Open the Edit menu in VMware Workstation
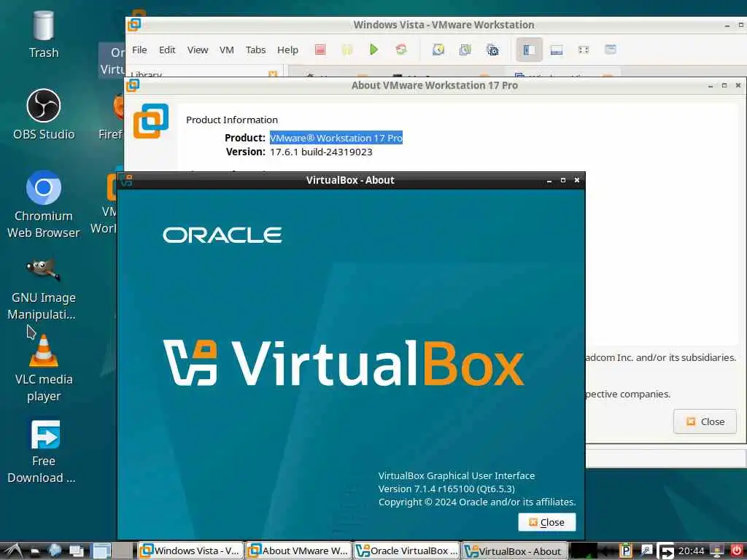 point(167,50)
